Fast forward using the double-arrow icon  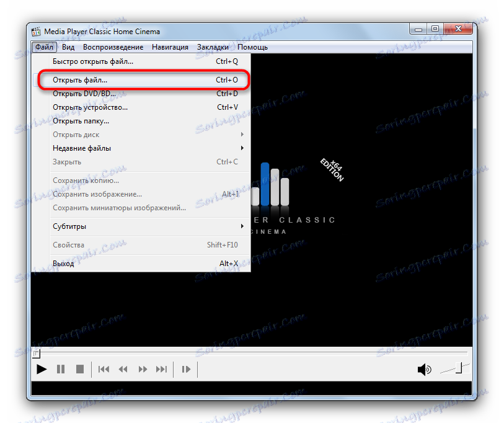click(x=143, y=369)
